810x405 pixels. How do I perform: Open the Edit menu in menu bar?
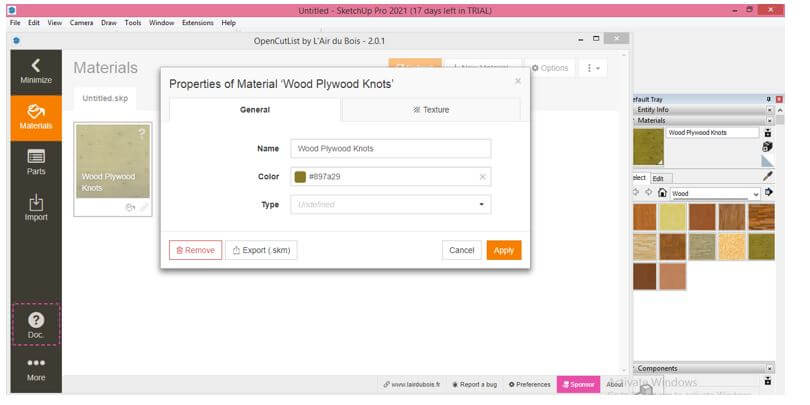tap(34, 23)
